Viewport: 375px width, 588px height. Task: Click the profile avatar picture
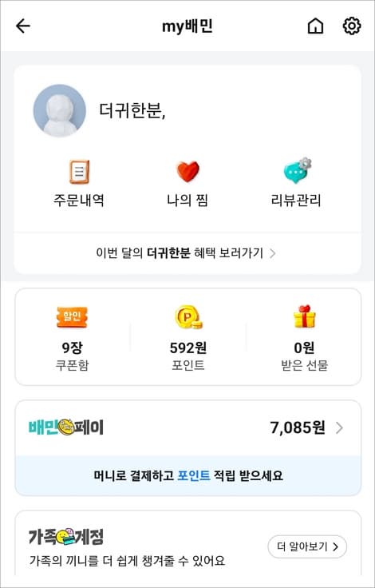pos(59,110)
